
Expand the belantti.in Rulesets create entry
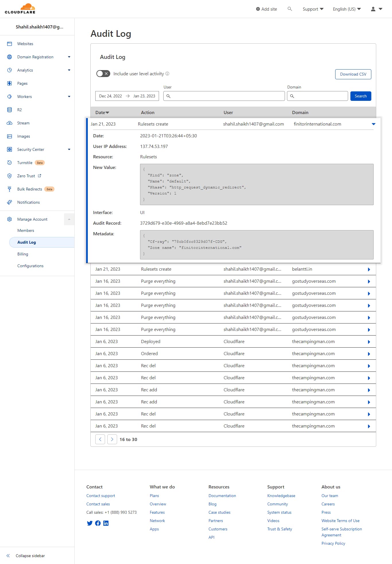coord(369,269)
